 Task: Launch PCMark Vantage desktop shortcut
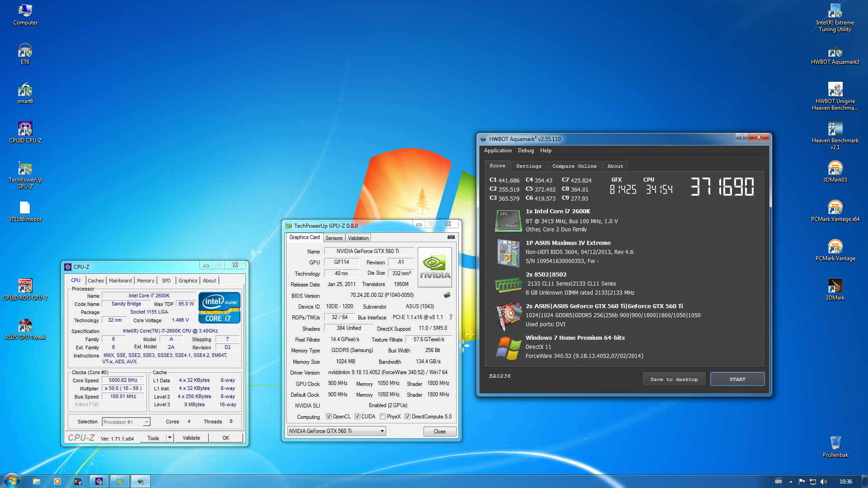(x=835, y=250)
